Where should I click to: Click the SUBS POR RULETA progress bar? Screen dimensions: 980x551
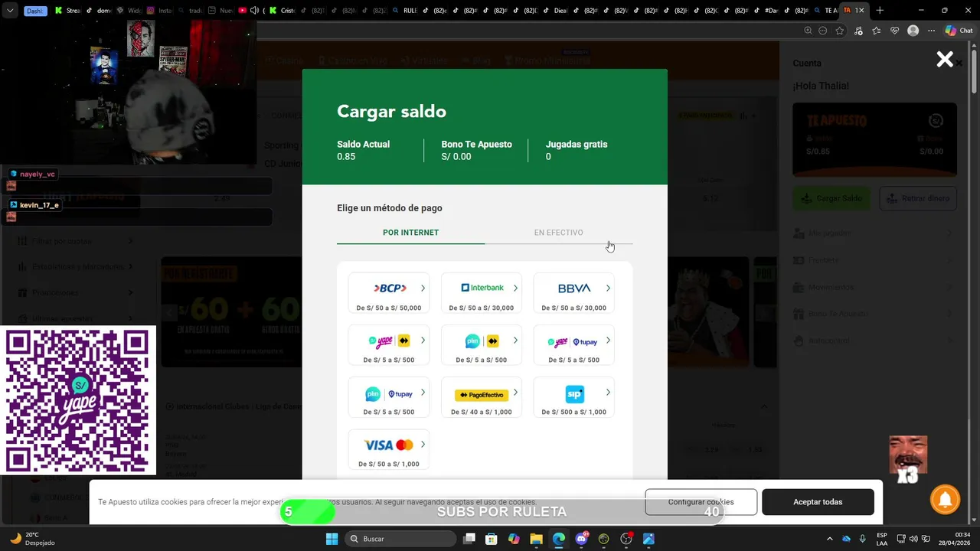click(x=502, y=512)
